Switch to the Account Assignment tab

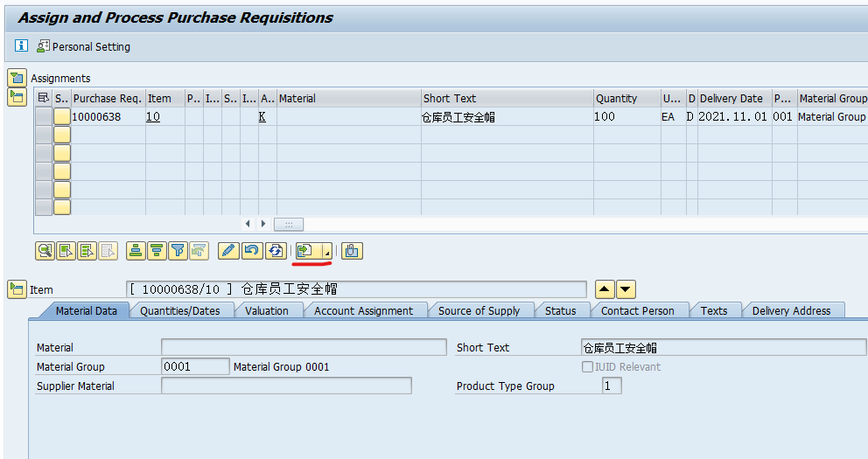(x=364, y=310)
